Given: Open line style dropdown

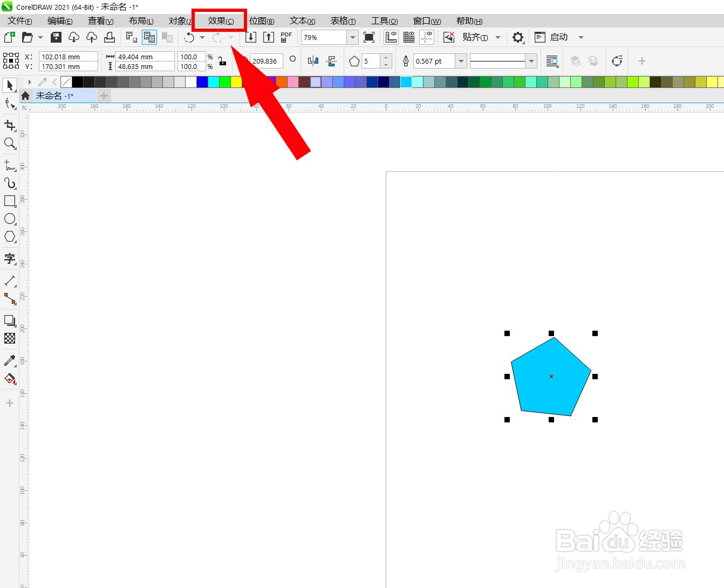Looking at the screenshot, I should pos(531,61).
